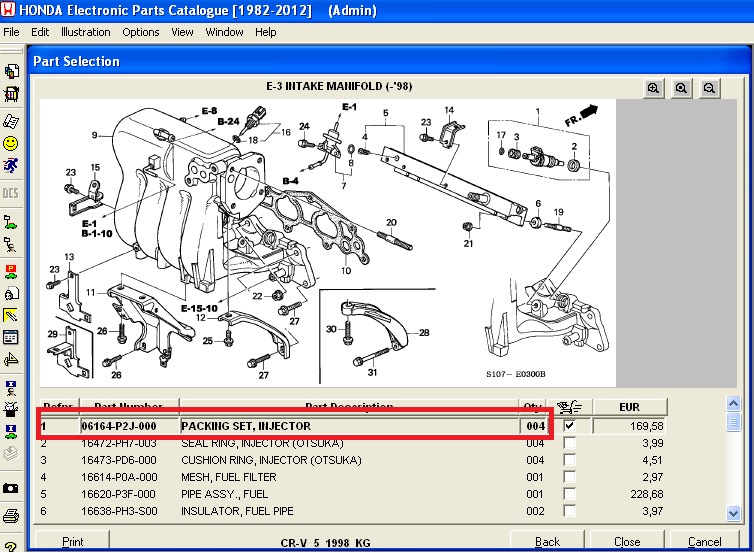Click the black camera icon
Image resolution: width=754 pixels, height=553 pixels.
coord(11,489)
